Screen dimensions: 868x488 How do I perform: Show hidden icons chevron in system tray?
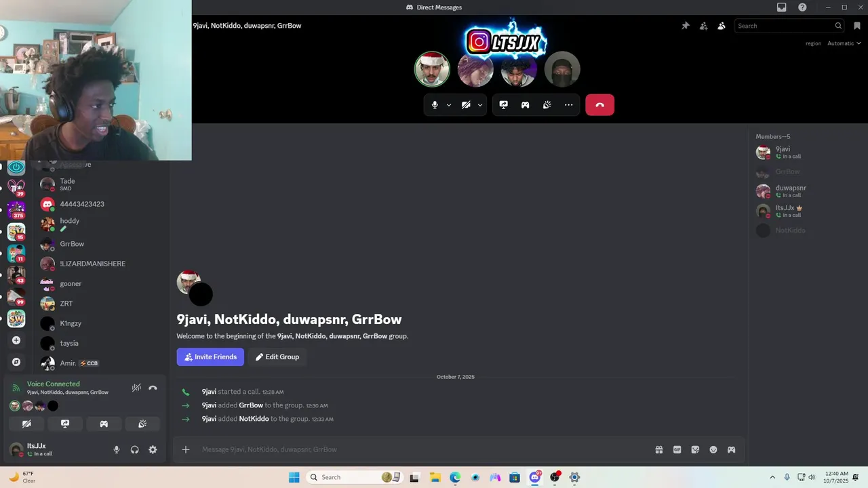point(772,477)
